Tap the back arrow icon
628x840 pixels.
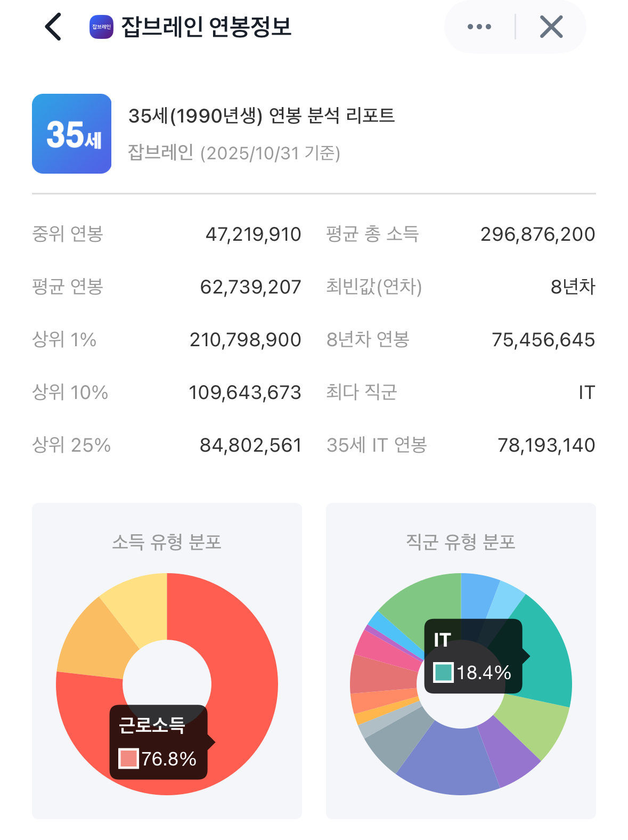coord(53,27)
